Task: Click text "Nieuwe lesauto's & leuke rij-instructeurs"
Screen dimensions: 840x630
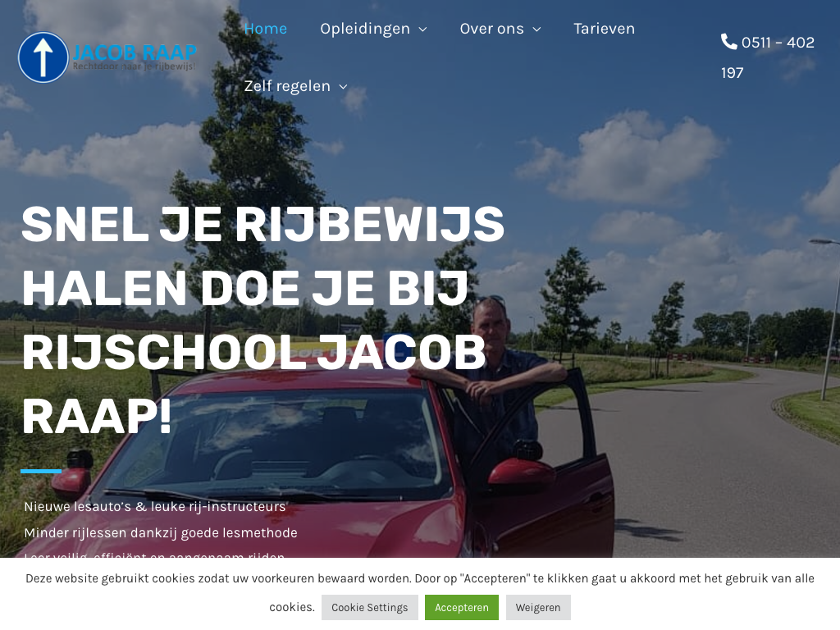Action: pos(155,506)
